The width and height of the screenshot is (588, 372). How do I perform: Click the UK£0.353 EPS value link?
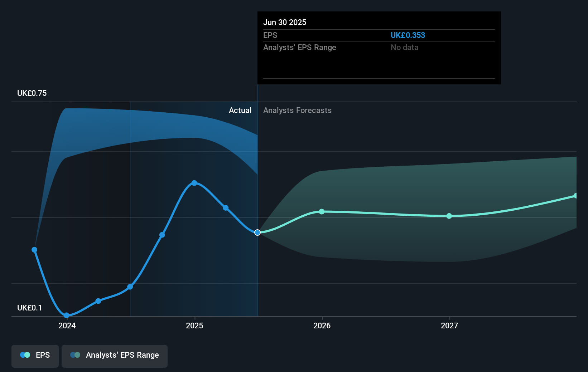click(408, 35)
